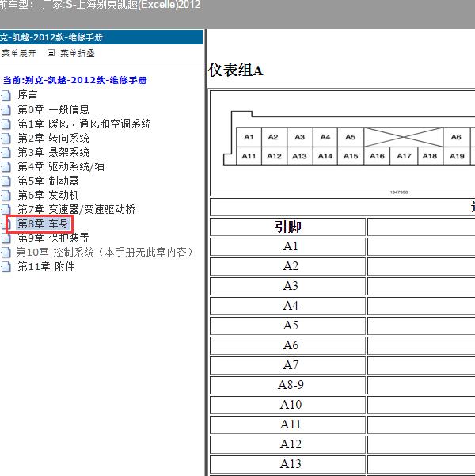
Task: Click the page icon beside 序言
Action: [6, 96]
